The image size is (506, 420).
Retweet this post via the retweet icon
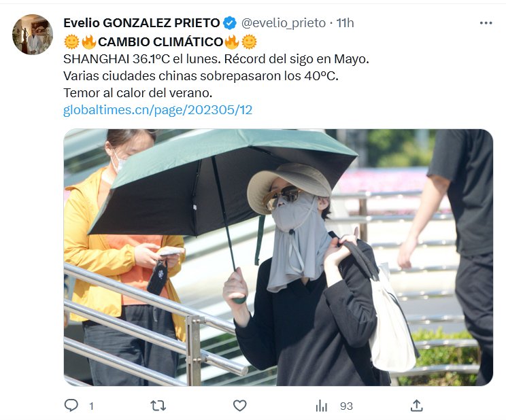click(158, 406)
